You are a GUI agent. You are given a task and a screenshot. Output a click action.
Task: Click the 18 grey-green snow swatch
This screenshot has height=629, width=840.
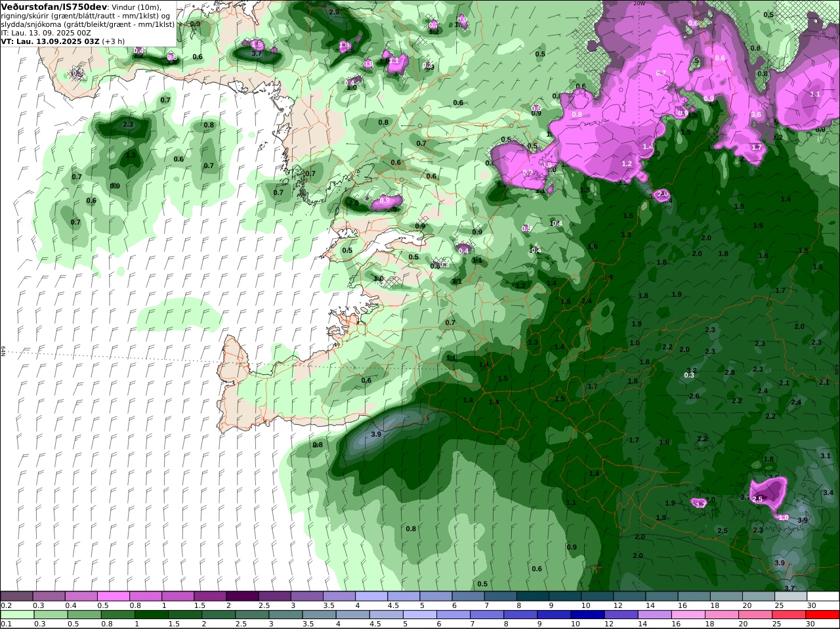pyautogui.click(x=726, y=596)
